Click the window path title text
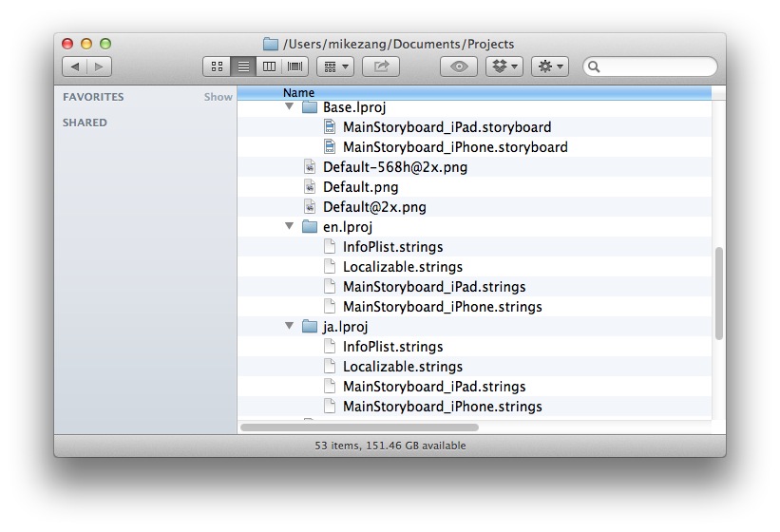The height and width of the screenshot is (532, 780). tap(398, 45)
